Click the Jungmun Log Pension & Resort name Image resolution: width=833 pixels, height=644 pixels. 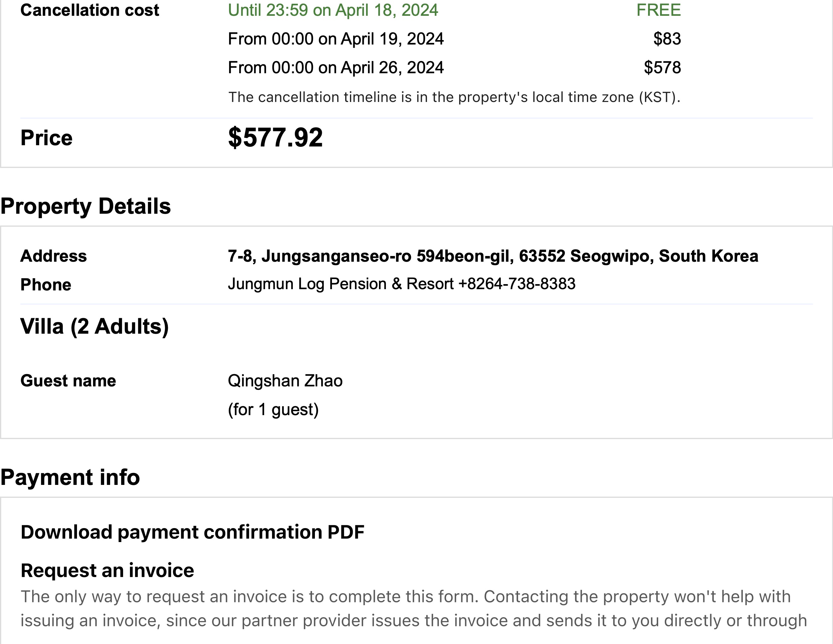click(340, 284)
